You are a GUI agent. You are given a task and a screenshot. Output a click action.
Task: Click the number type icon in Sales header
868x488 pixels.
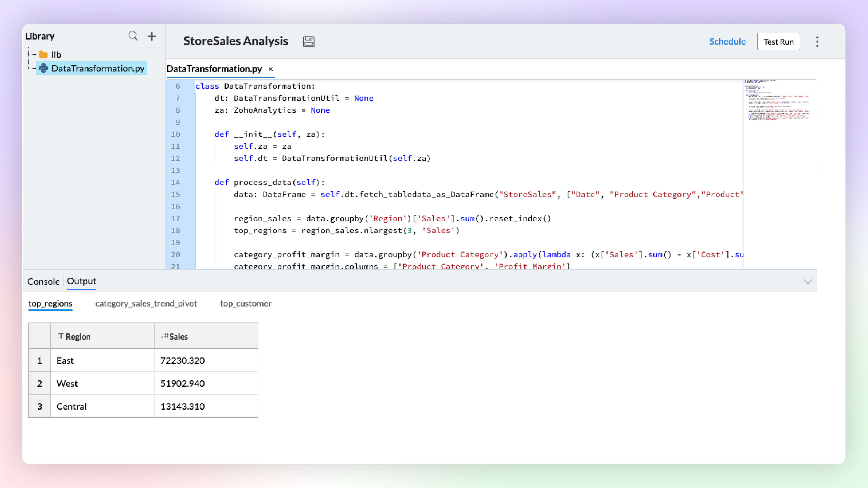(165, 336)
